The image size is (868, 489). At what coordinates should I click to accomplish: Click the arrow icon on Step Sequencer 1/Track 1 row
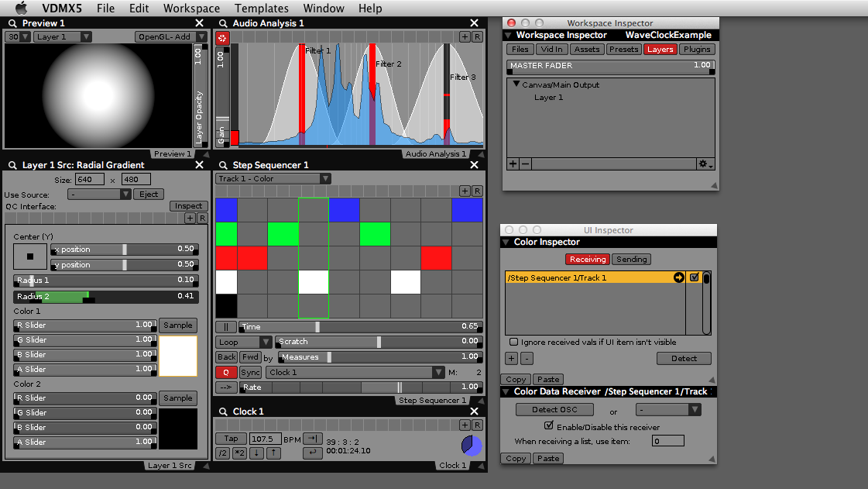point(678,277)
